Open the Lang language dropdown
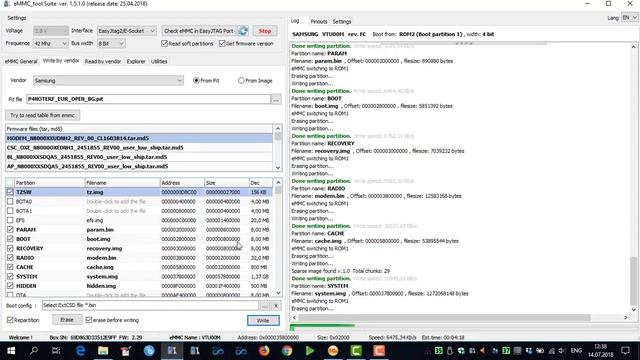The image size is (640, 360). click(629, 18)
